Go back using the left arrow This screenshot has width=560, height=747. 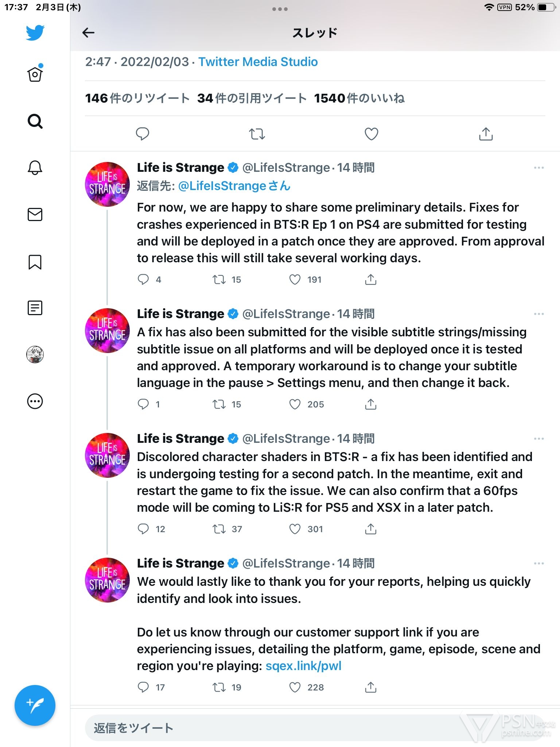click(x=89, y=33)
